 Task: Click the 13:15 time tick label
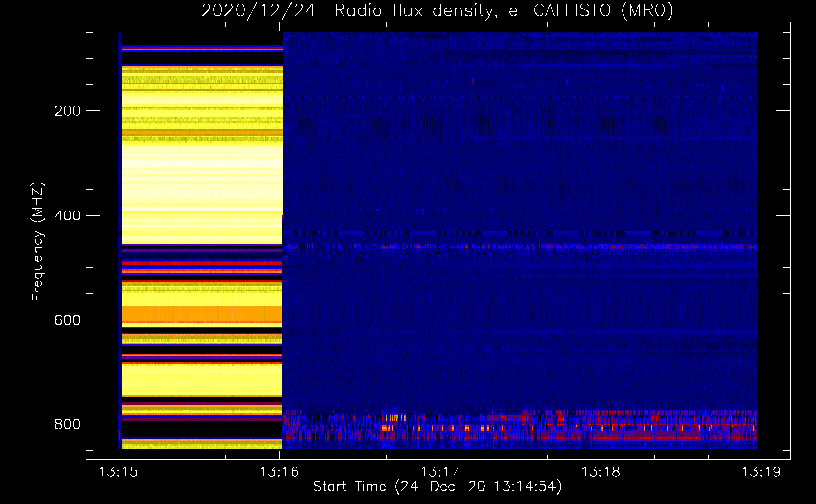point(119,472)
